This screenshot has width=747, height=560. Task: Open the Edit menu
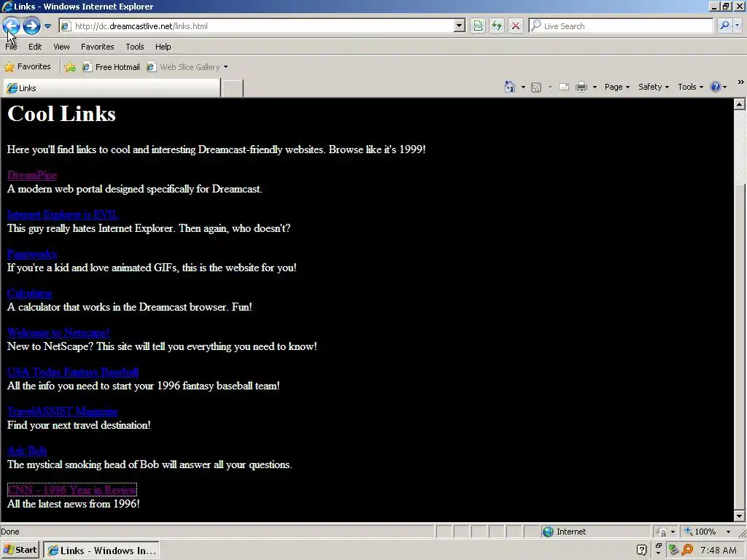click(35, 47)
